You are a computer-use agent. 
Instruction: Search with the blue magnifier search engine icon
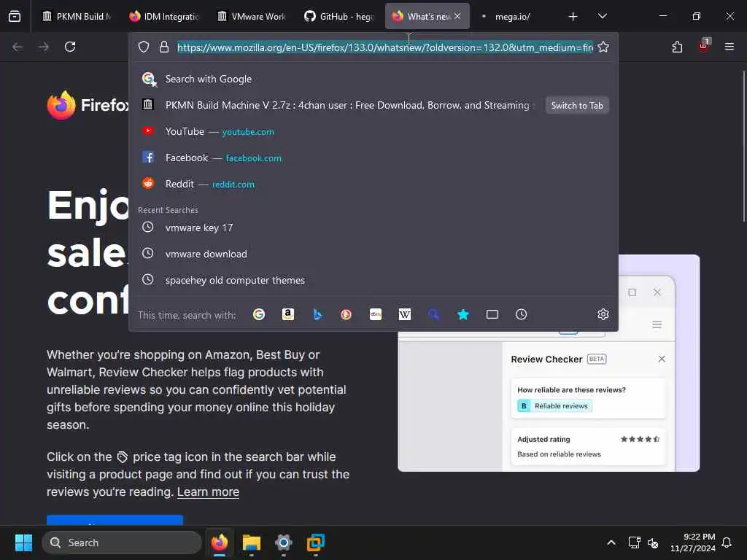(x=433, y=314)
